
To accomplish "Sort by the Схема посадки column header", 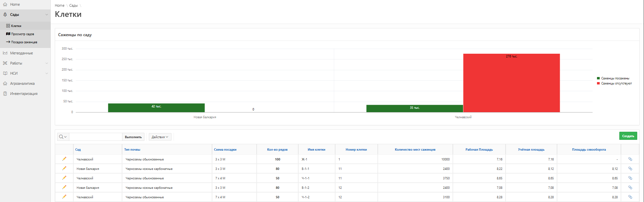I will [x=225, y=149].
